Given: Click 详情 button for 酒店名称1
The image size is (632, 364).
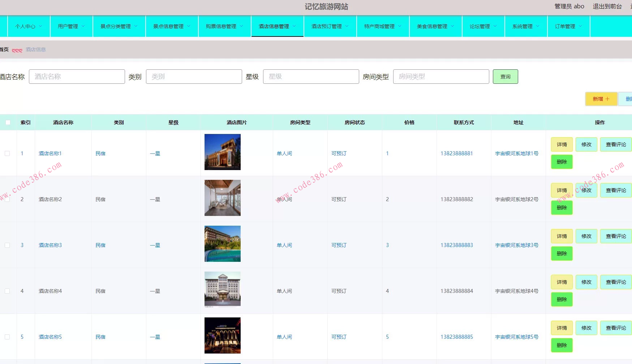Looking at the screenshot, I should pyautogui.click(x=562, y=144).
